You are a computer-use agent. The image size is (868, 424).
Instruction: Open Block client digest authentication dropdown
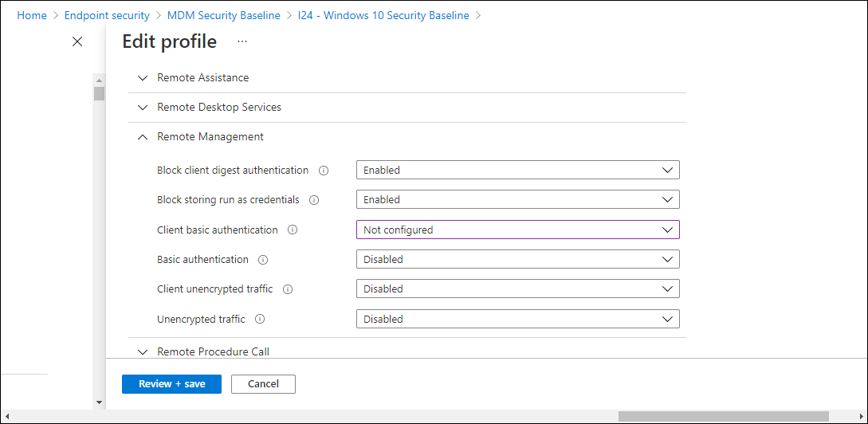click(x=517, y=170)
